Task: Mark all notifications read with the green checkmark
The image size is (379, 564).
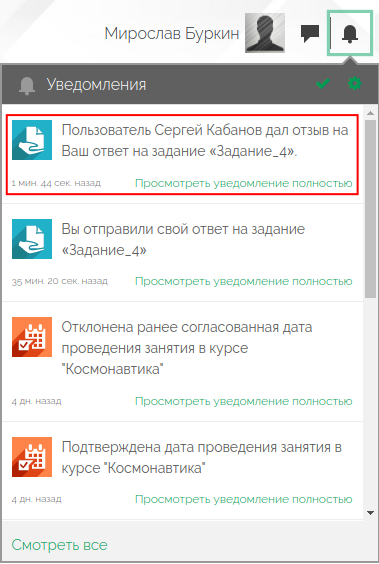Action: (x=323, y=84)
